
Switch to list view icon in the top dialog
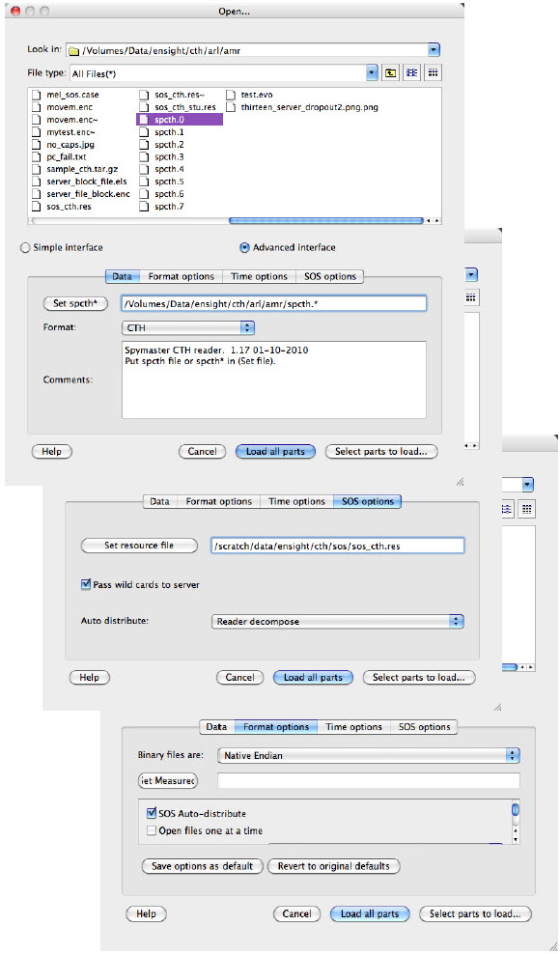[x=412, y=72]
